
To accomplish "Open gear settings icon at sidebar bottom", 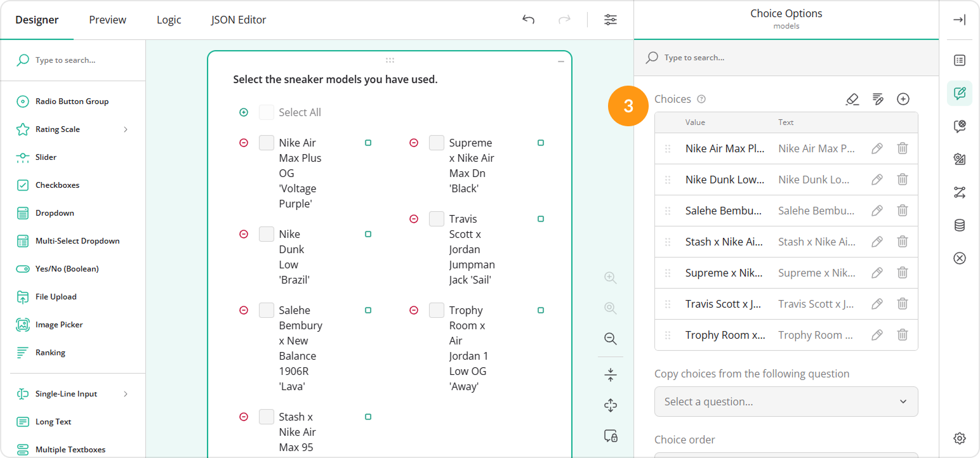I will coord(960,438).
